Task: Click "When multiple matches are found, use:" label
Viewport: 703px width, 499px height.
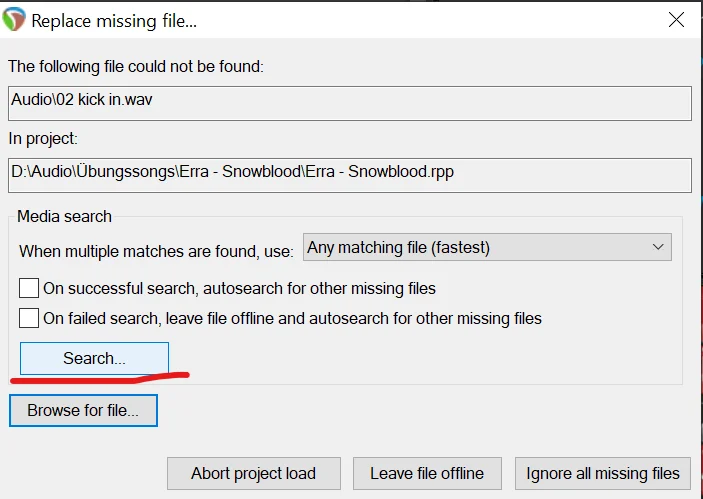Action: pos(156,249)
